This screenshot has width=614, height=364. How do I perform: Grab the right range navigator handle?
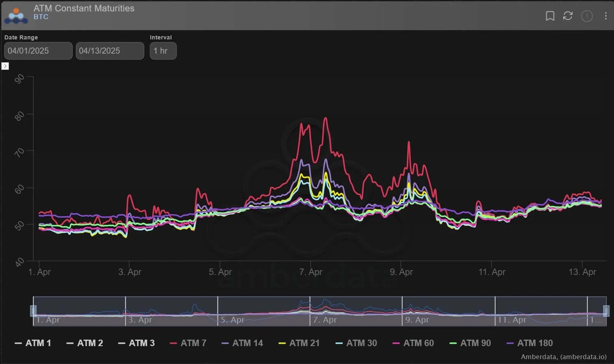606,311
